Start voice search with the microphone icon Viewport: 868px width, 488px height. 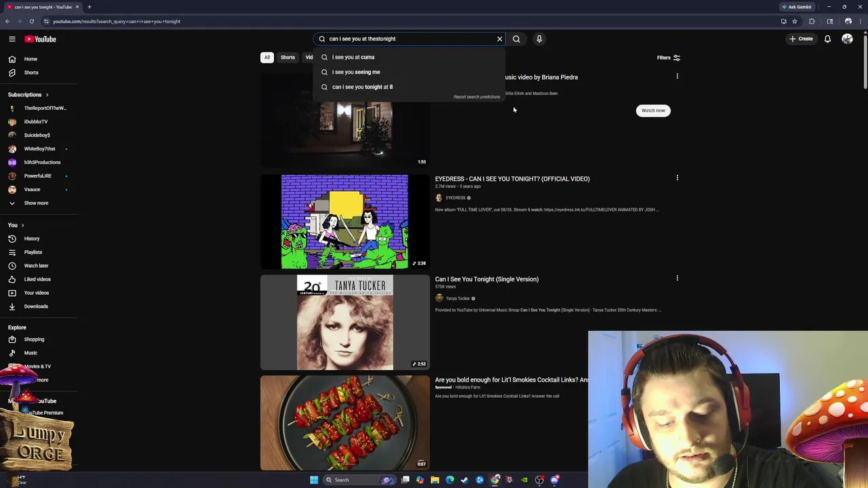coord(539,39)
